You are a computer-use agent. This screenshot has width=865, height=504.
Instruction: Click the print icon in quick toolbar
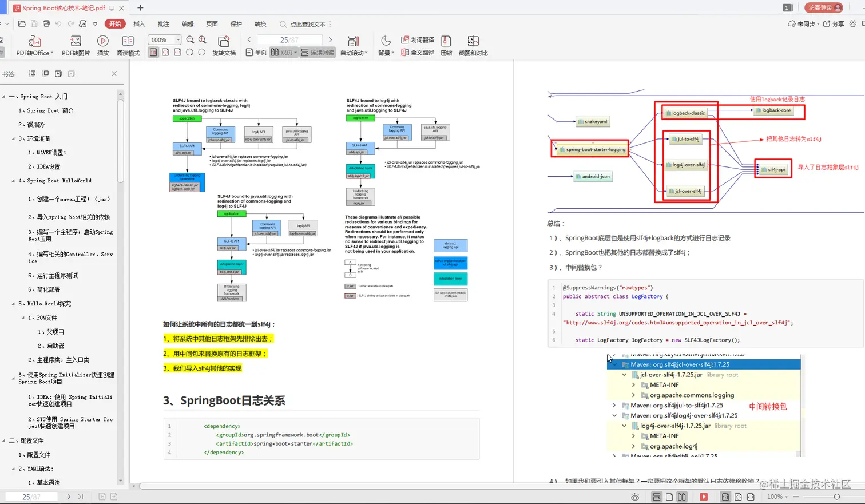tap(46, 24)
